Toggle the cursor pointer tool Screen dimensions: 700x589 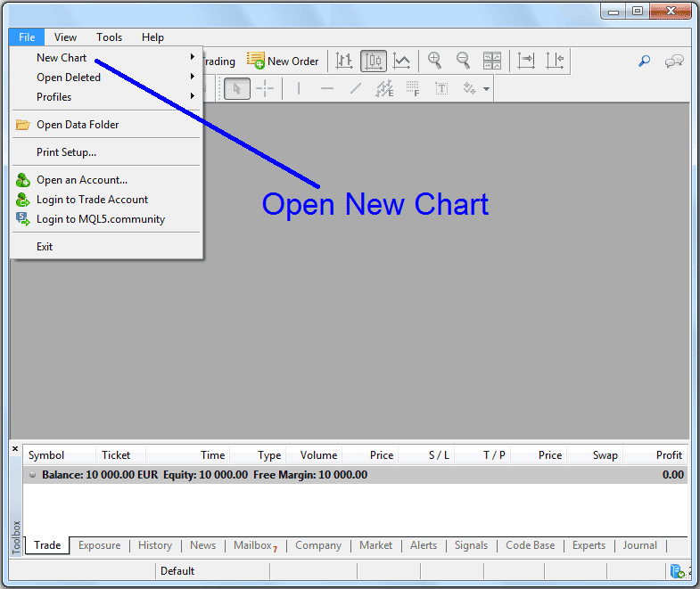coord(236,88)
